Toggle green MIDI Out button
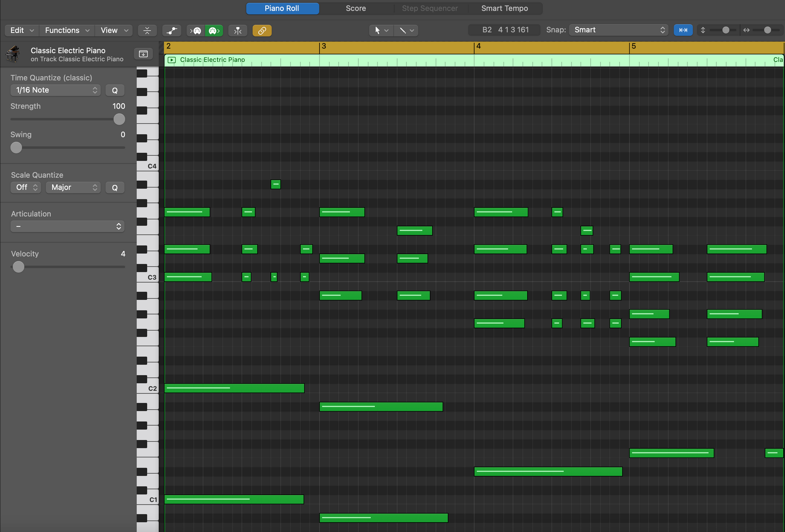The height and width of the screenshot is (532, 785). tap(214, 31)
